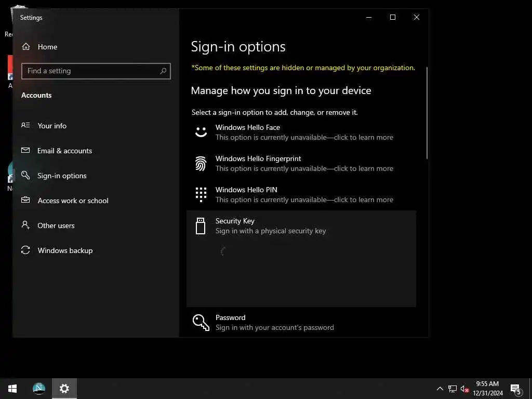Click the network icon in system tray
Screen dimensions: 532x399
pyautogui.click(x=453, y=389)
